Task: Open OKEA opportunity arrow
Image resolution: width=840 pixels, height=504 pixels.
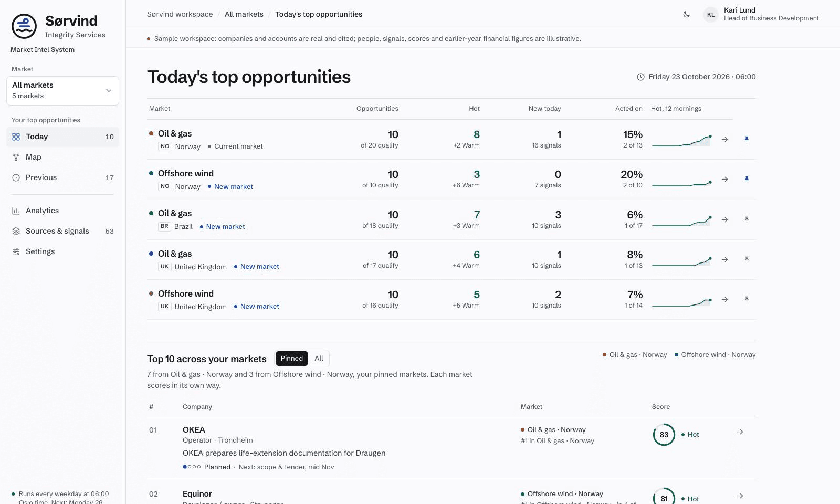Action: (x=740, y=432)
